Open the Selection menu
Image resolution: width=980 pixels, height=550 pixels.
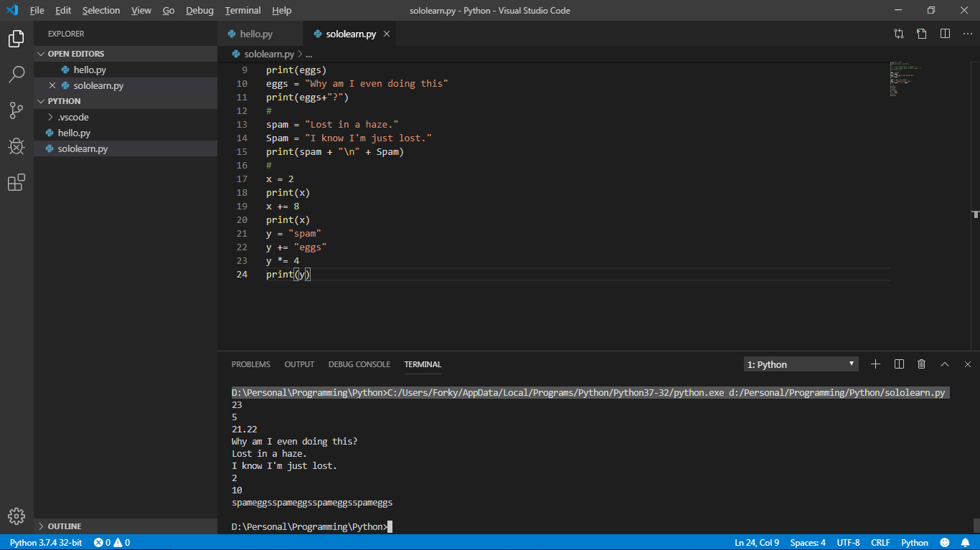101,10
